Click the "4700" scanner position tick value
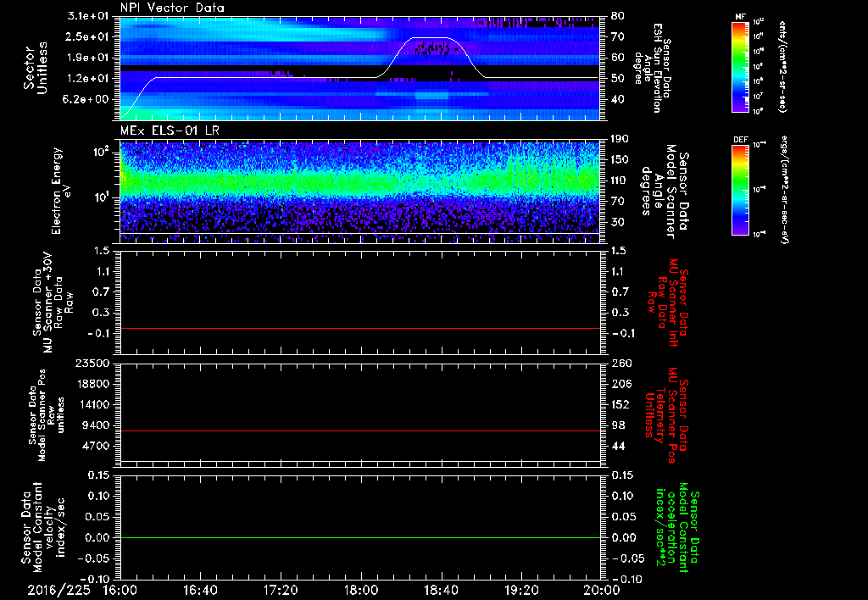Viewport: 868px width, 600px height. pos(97,446)
